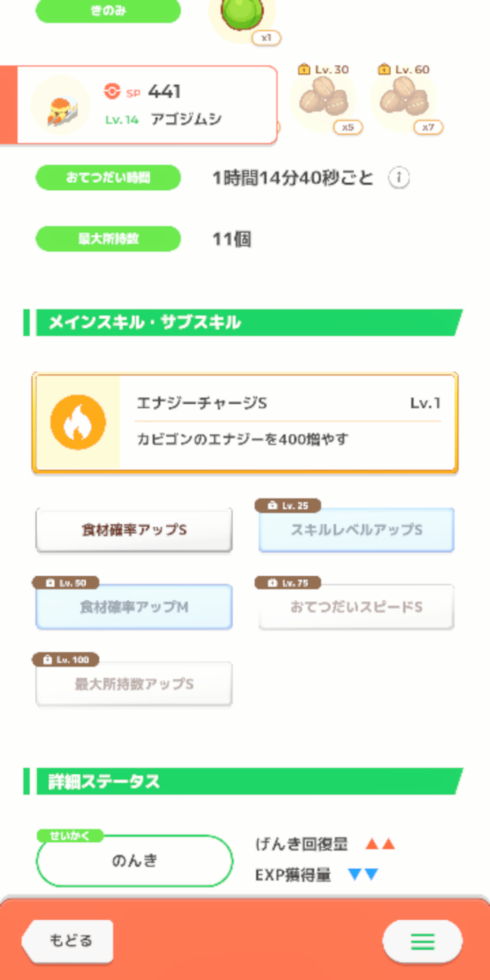The width and height of the screenshot is (490, 980).
Task: Open the エナジーチャージS main skill card
Action: coord(288,422)
